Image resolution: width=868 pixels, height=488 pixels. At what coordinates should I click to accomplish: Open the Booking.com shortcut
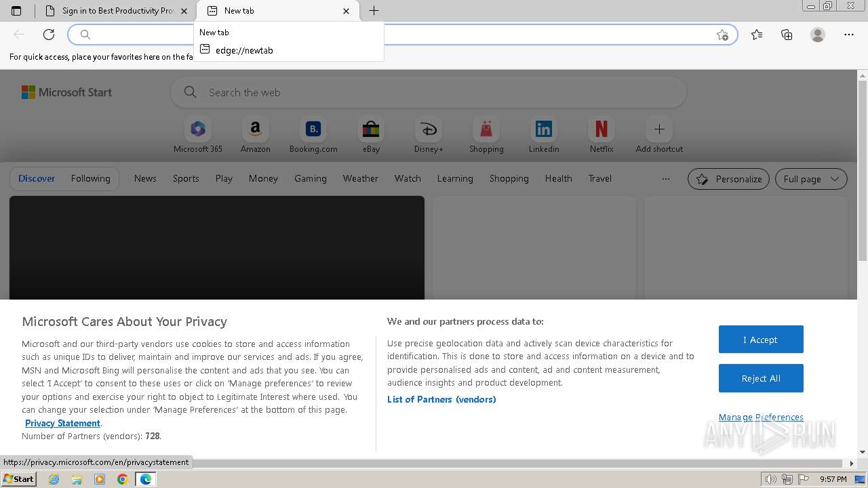coord(313,136)
